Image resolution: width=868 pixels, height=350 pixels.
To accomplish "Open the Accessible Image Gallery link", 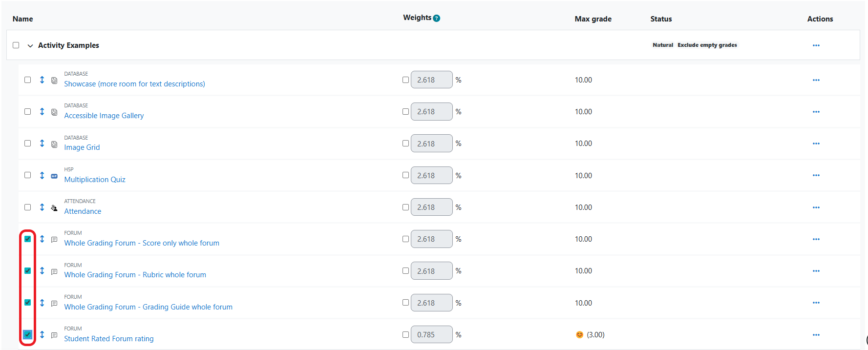I will (x=104, y=116).
